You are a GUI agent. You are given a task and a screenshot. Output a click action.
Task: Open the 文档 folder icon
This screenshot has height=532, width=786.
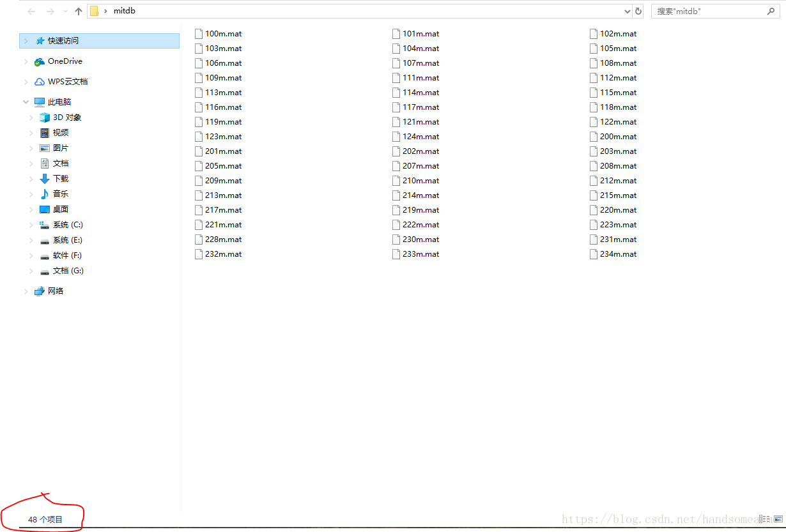[x=44, y=163]
